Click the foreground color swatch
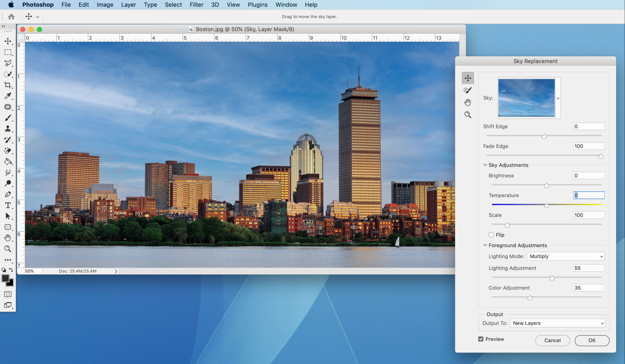The width and height of the screenshot is (625, 364). point(5,278)
